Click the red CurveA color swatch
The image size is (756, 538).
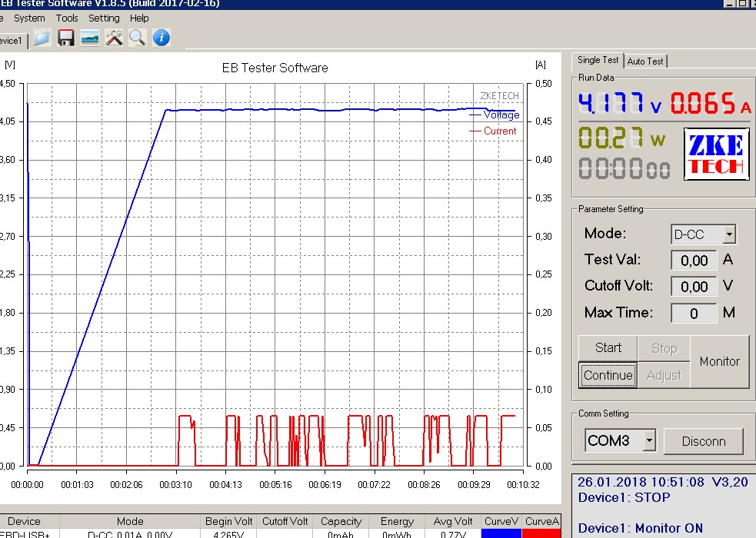(x=541, y=533)
